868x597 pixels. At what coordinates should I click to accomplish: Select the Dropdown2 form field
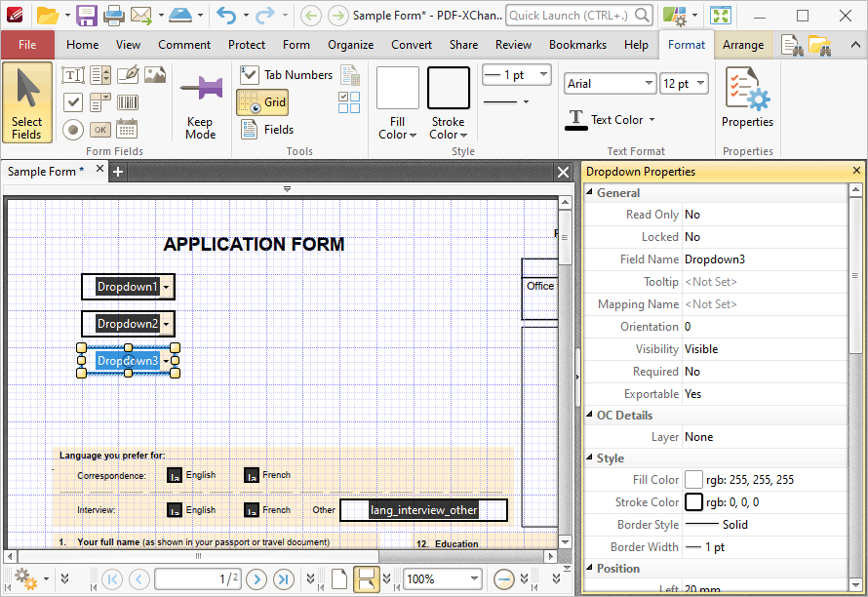(129, 324)
